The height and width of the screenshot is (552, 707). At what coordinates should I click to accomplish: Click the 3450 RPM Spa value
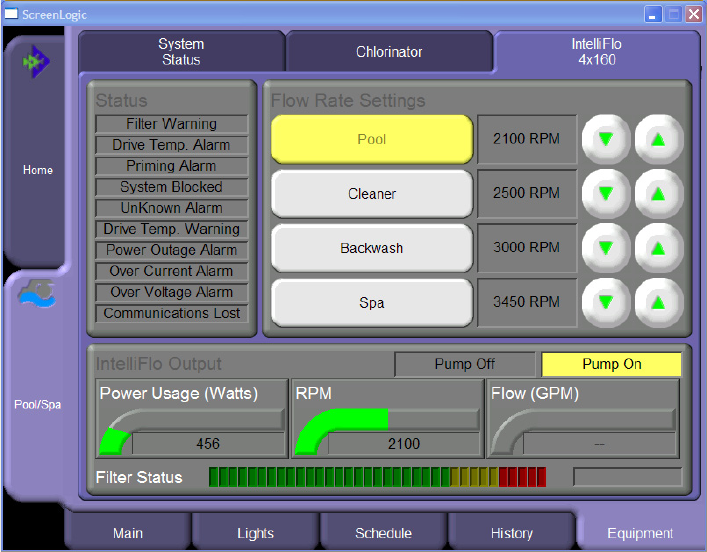527,302
